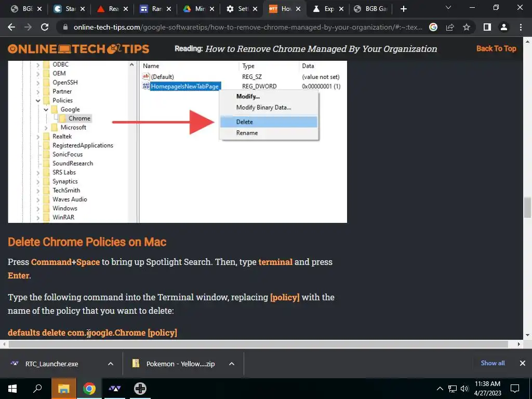Click Online Tech Tips logo

point(78,49)
